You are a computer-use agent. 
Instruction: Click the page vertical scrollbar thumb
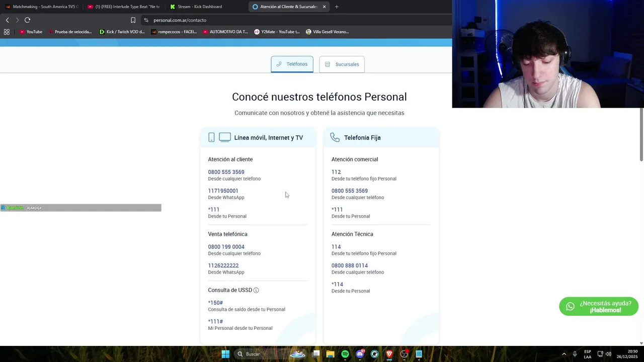point(641,134)
